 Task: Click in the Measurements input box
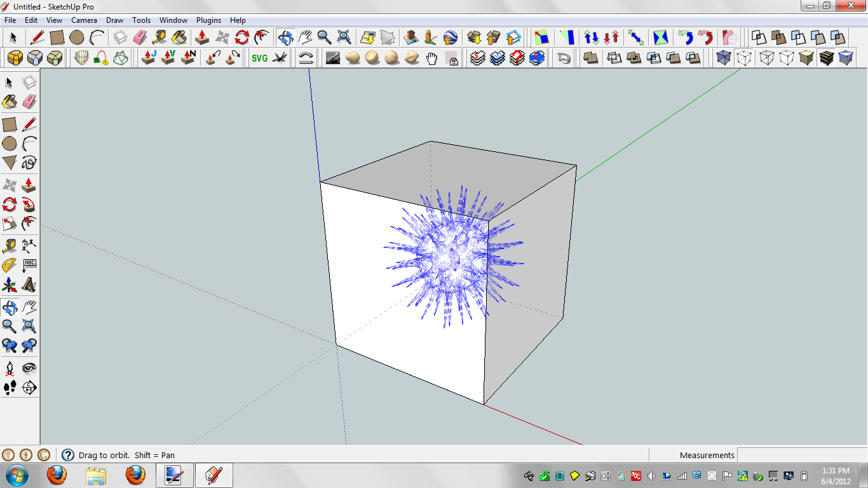802,455
